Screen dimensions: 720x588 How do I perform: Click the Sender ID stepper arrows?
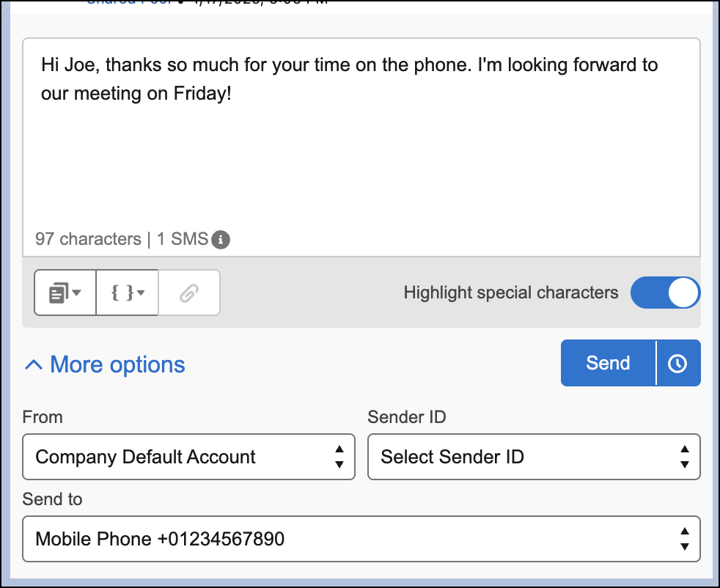coord(684,457)
